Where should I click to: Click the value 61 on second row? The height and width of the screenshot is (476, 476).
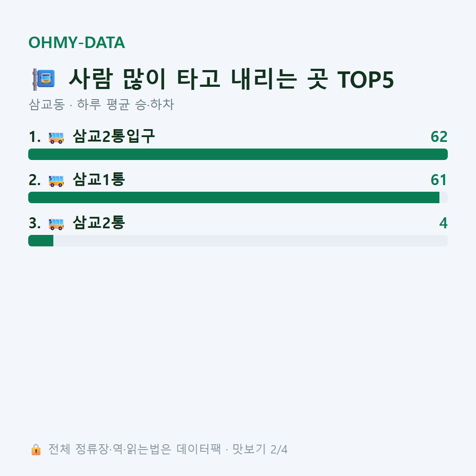(439, 180)
